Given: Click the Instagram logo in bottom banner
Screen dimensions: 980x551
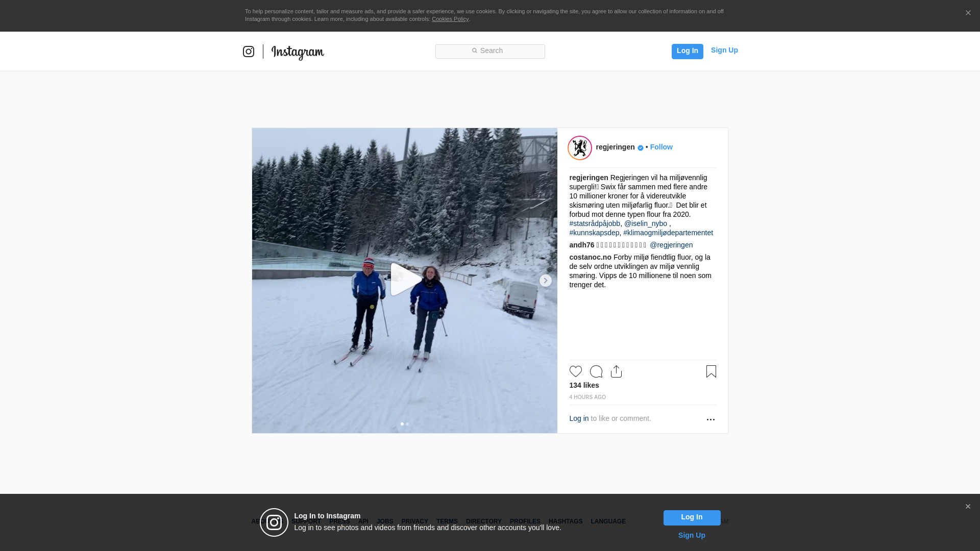Looking at the screenshot, I should tap(274, 522).
